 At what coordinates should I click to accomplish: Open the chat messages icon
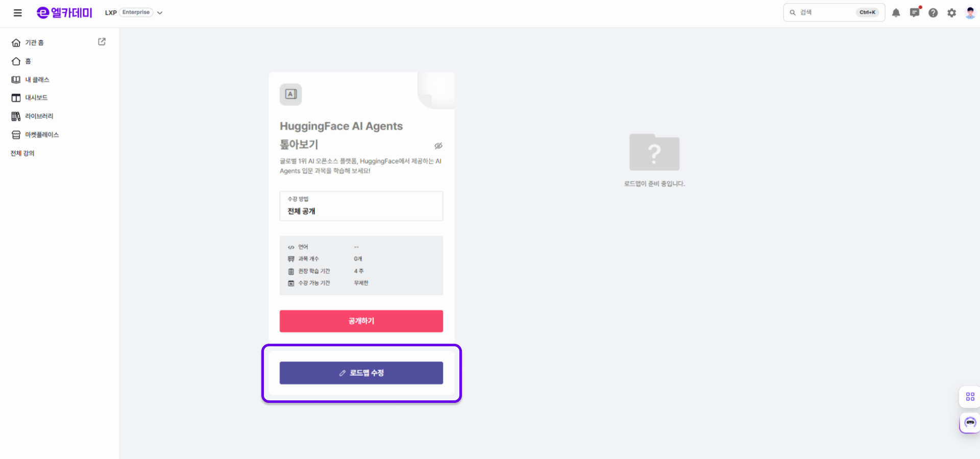pyautogui.click(x=914, y=13)
